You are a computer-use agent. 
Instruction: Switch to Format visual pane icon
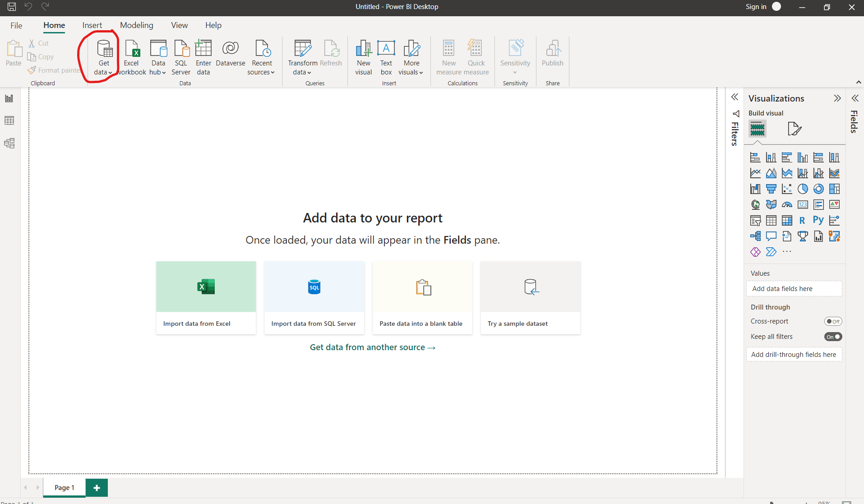coord(794,129)
